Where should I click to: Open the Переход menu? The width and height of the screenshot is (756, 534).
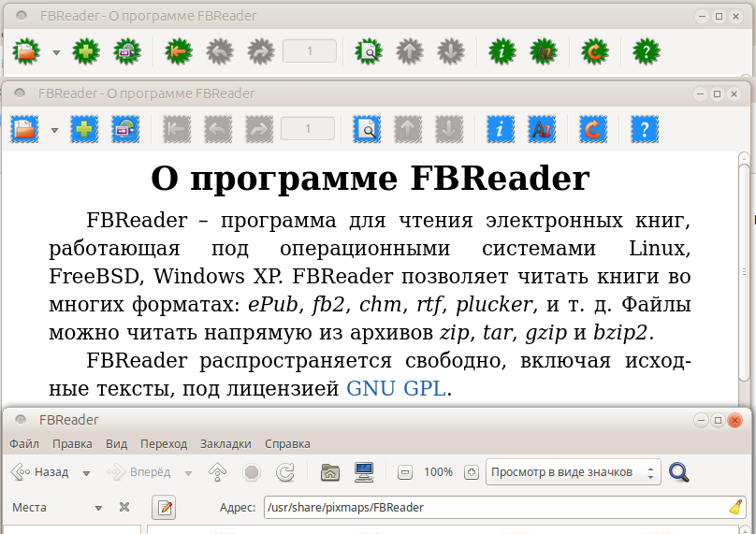(x=164, y=444)
